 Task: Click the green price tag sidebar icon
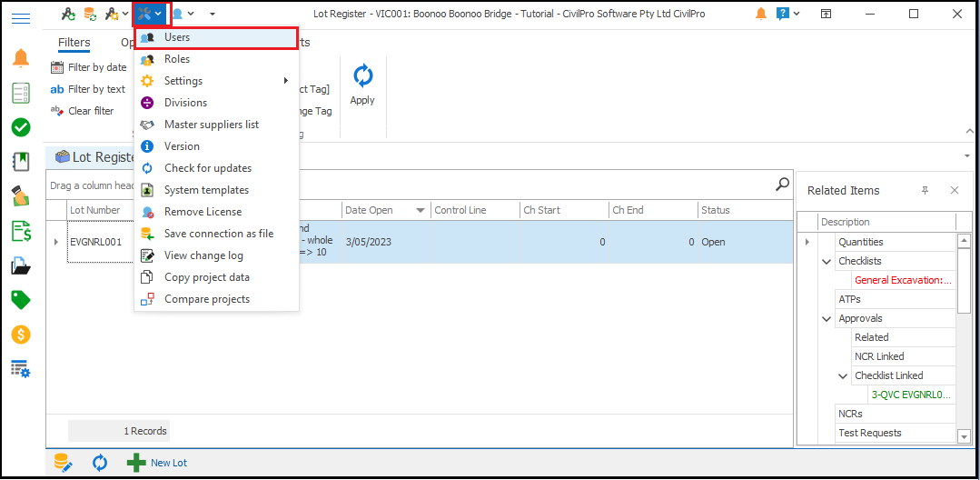click(x=21, y=300)
